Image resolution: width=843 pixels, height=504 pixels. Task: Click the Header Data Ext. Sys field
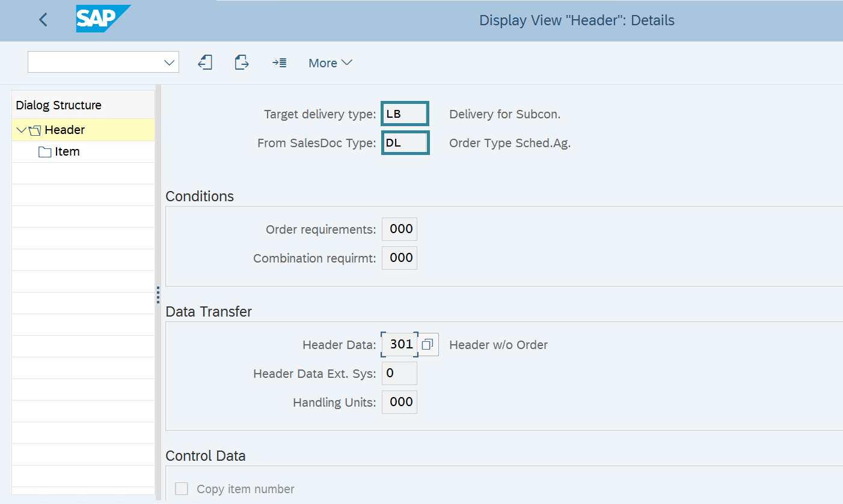click(399, 374)
